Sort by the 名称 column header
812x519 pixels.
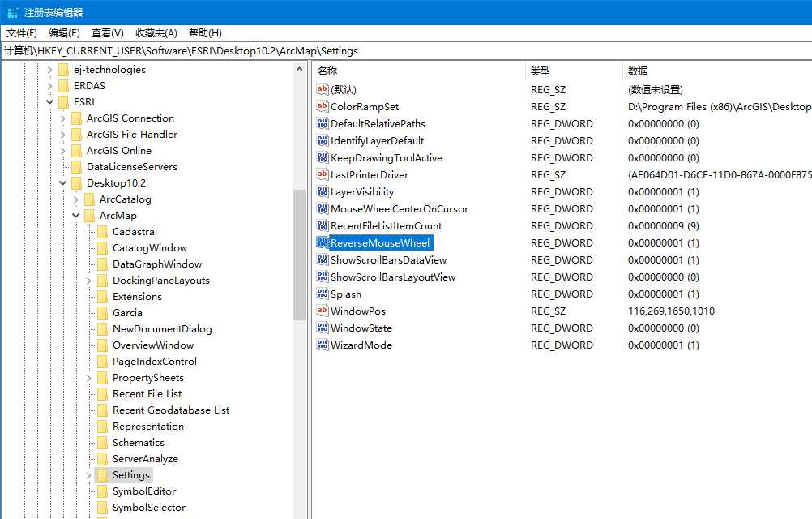point(420,71)
